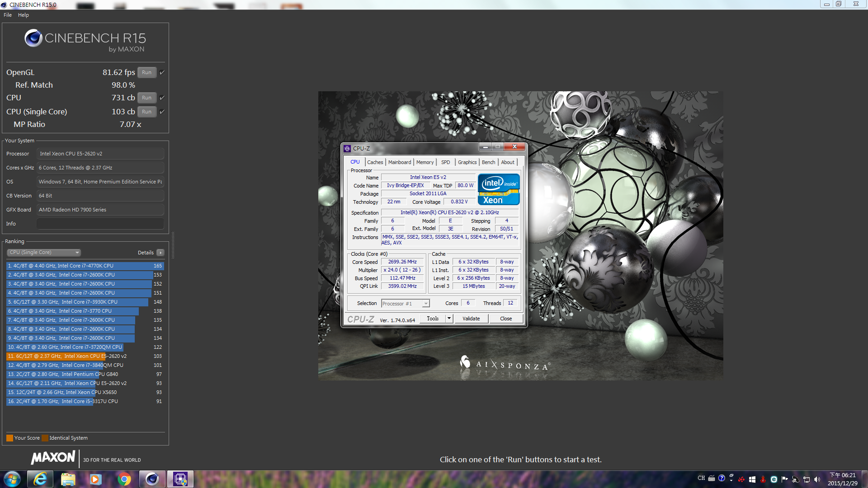Select ranking row 16 Core i5-3317U
Image resolution: width=868 pixels, height=488 pixels.
click(x=85, y=401)
